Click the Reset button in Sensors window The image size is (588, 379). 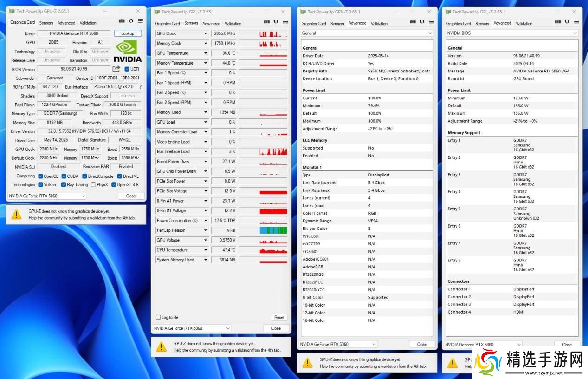(279, 317)
